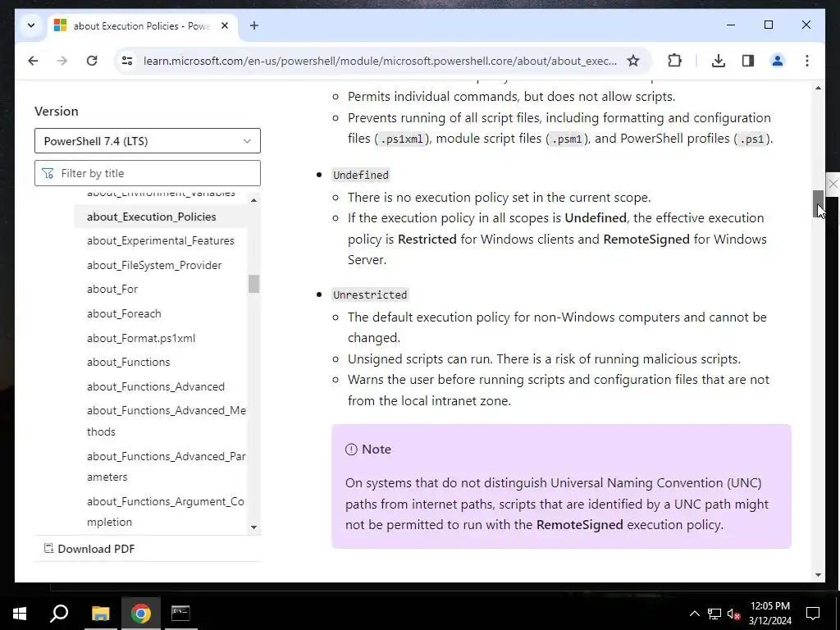
Task: Click the Version heading in the sidebar
Action: click(57, 111)
